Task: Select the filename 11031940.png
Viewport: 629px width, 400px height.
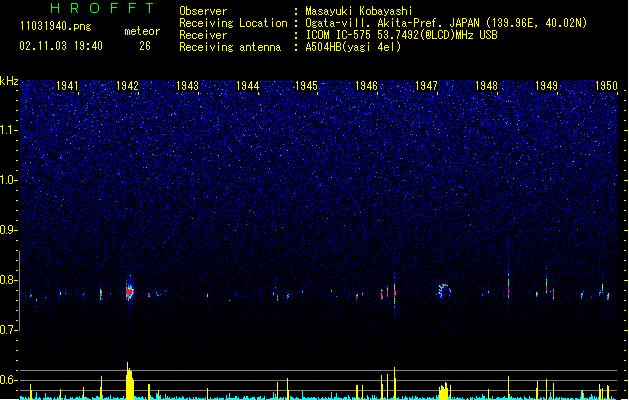Action: click(x=56, y=27)
